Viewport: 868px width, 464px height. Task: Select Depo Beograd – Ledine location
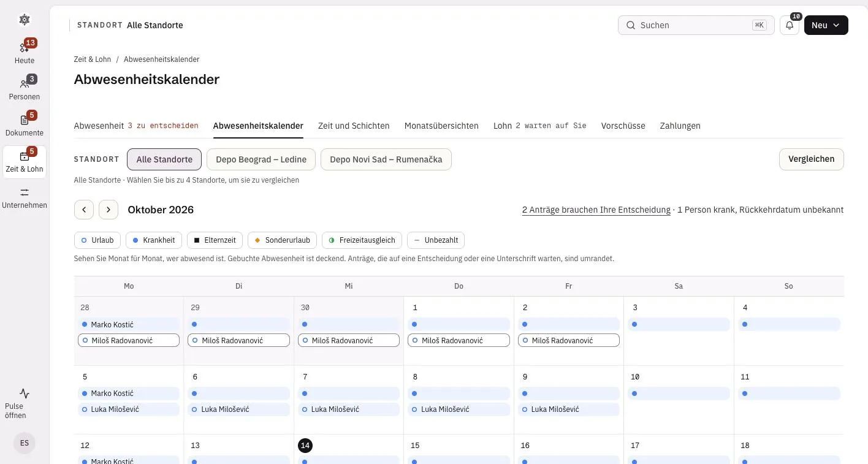[261, 159]
